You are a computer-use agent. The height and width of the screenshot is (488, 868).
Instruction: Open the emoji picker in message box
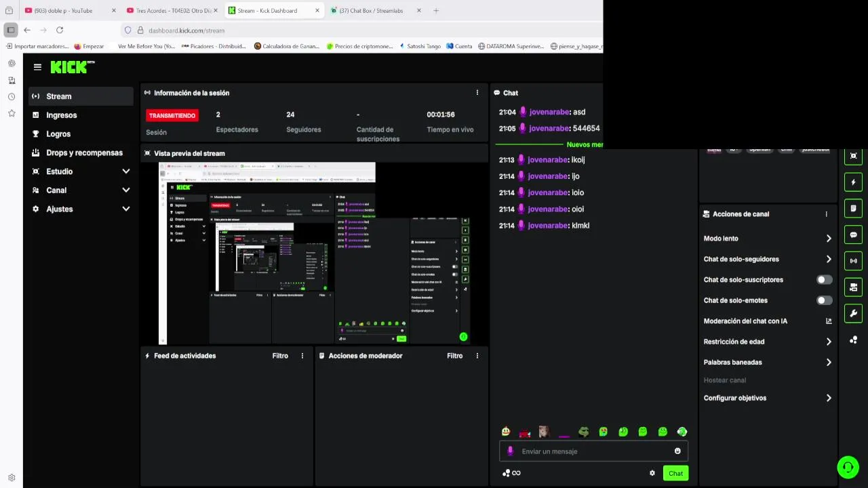pos(677,451)
